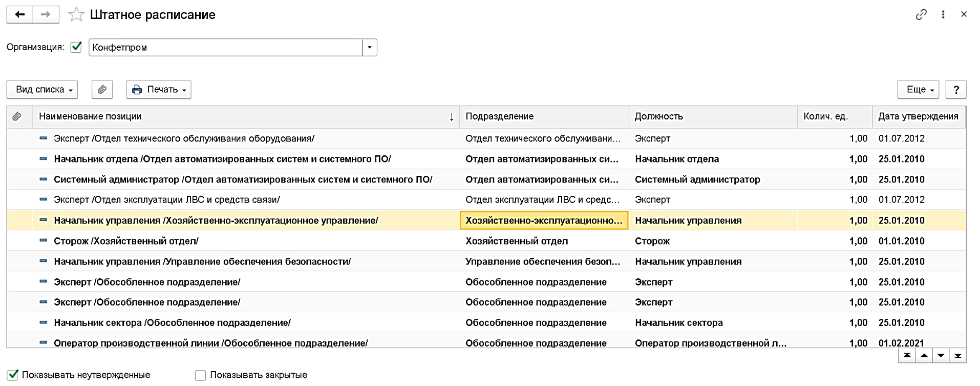Click the row icon for Начальник сектора /Обособленное подразделение/
980x386 pixels.
pyautogui.click(x=44, y=322)
